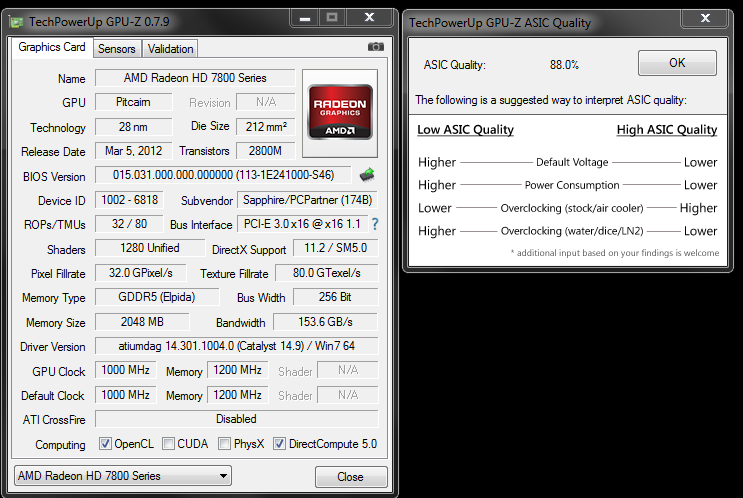Click the GPU Clock field 1000 MHz
743x498 pixels.
[x=126, y=370]
